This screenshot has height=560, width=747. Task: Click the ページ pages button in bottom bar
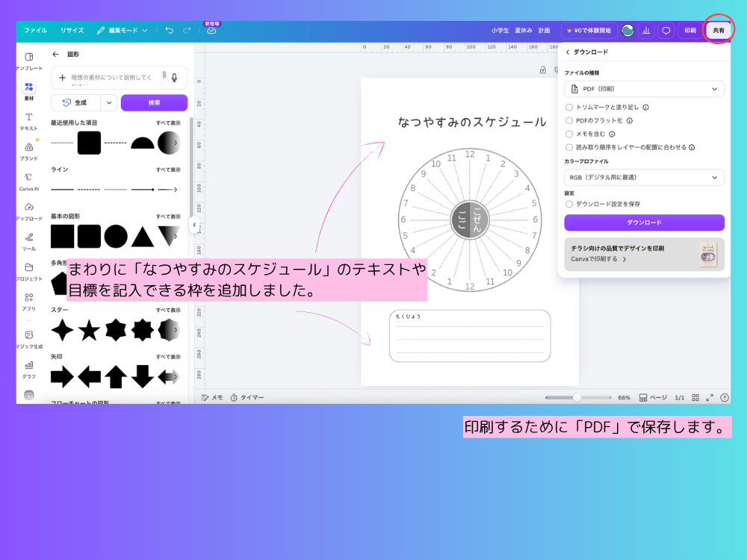(653, 398)
